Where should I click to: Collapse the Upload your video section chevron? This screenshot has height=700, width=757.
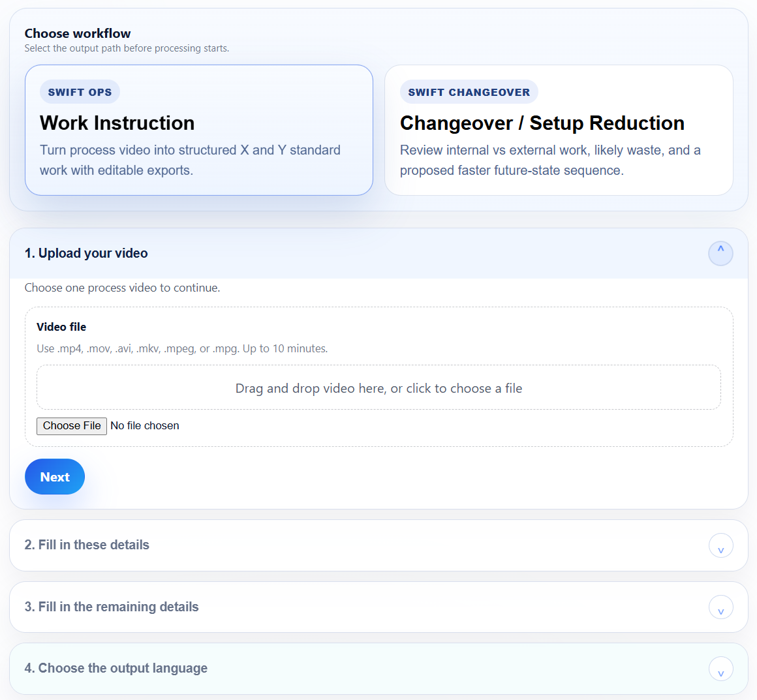click(720, 253)
